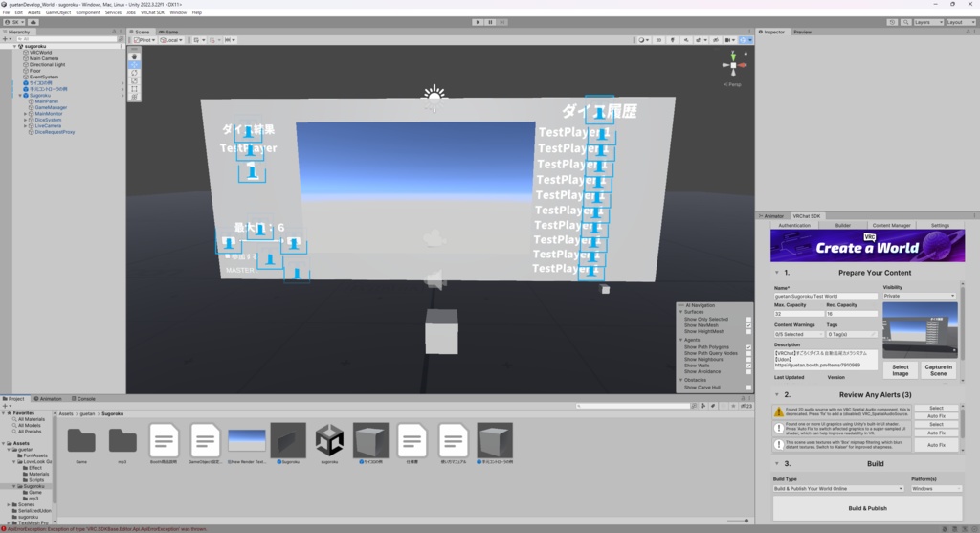Select the Hand view tool

[134, 56]
